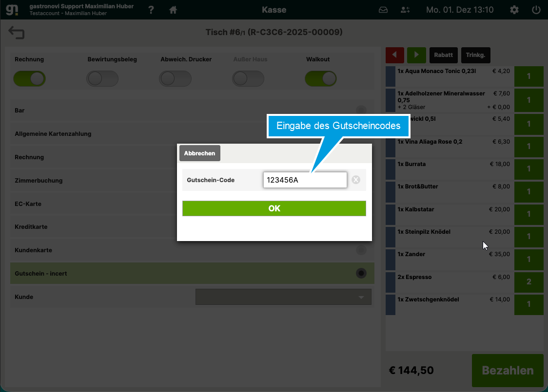Choose Zimmerbuchung payment method

[x=192, y=181]
